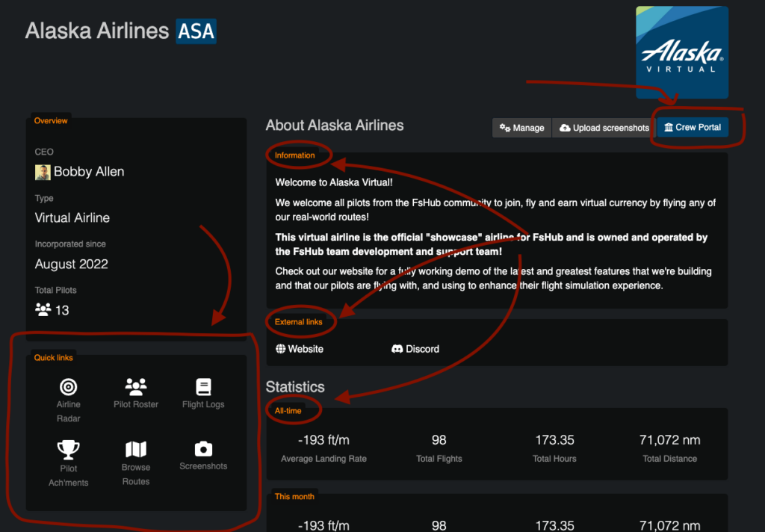Click the Flight Logs label
Viewport: 765px width, 532px height.
coord(203,405)
